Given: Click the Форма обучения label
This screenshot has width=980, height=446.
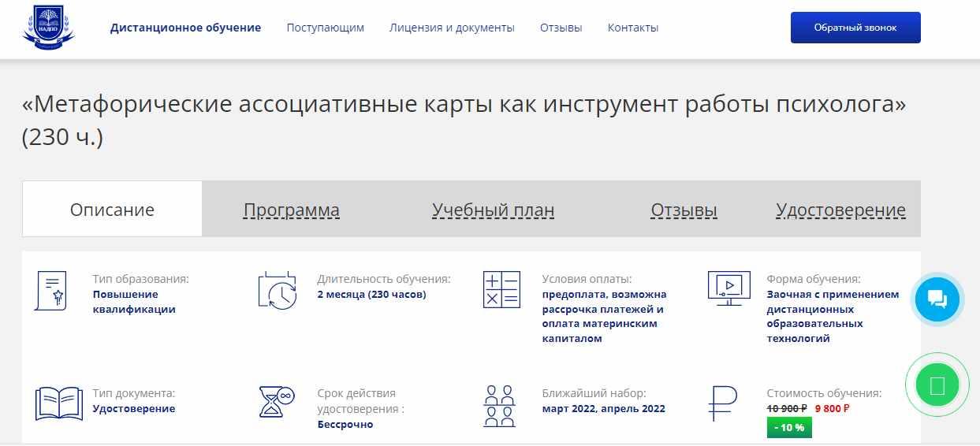Looking at the screenshot, I should (x=814, y=279).
